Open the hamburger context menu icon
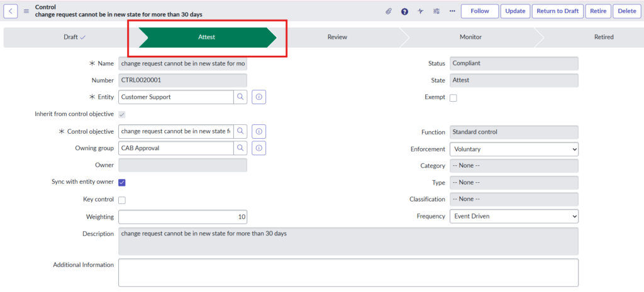Screen dimensions: 644x292 point(26,11)
